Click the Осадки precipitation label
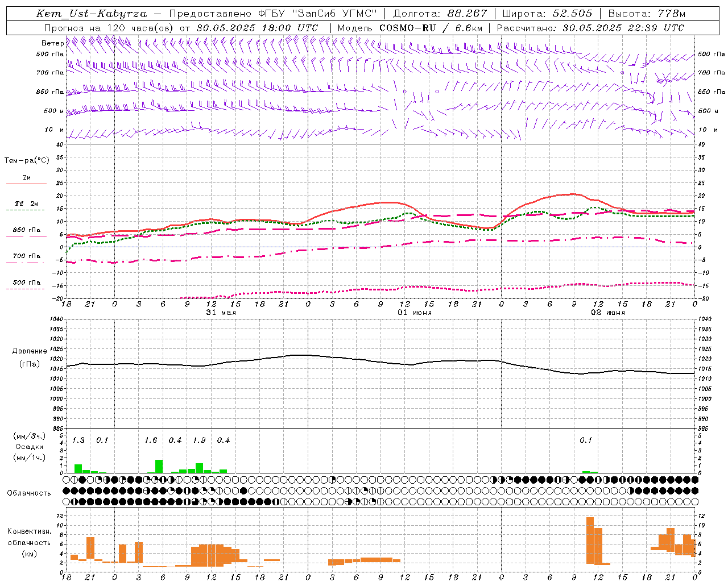 point(30,447)
